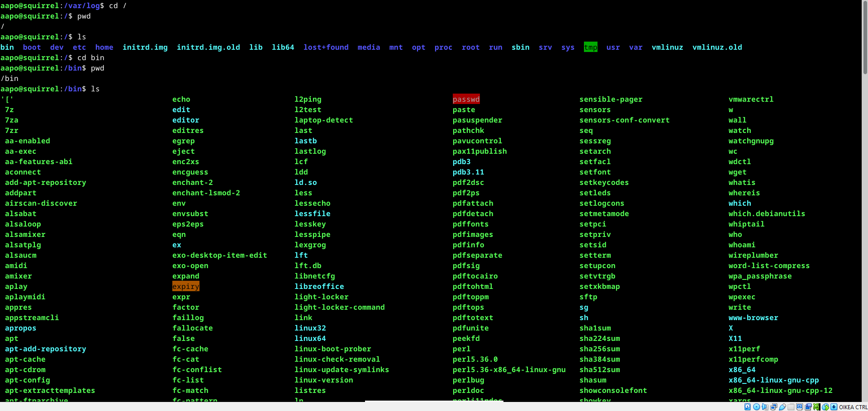
Task: Click the USB devices icon
Action: [x=782, y=407]
